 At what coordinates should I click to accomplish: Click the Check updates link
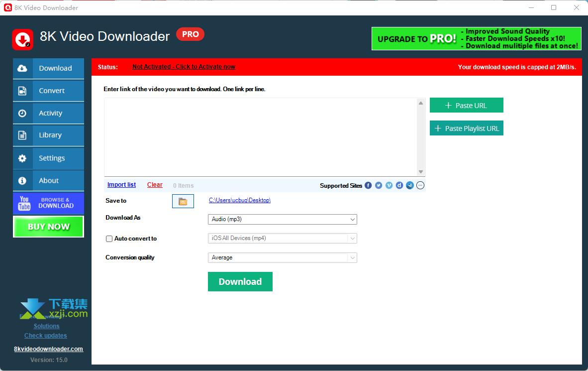click(x=46, y=336)
